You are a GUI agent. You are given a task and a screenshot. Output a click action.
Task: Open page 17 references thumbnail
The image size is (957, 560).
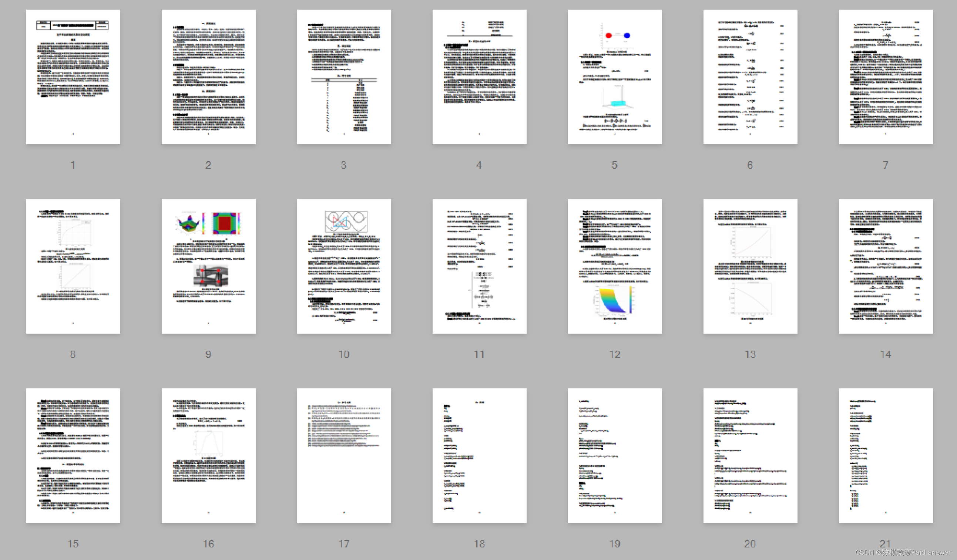tap(344, 456)
